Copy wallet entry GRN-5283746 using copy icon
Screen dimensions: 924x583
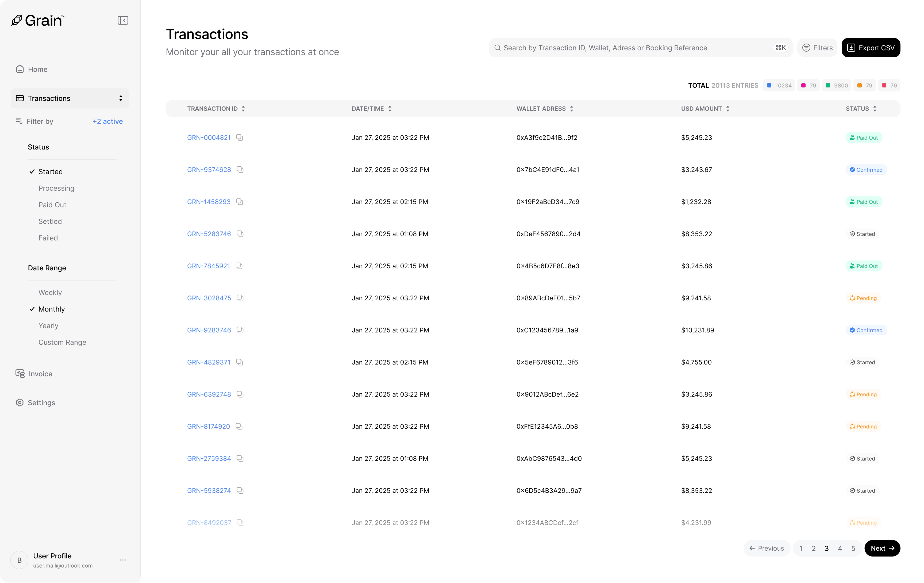click(240, 234)
